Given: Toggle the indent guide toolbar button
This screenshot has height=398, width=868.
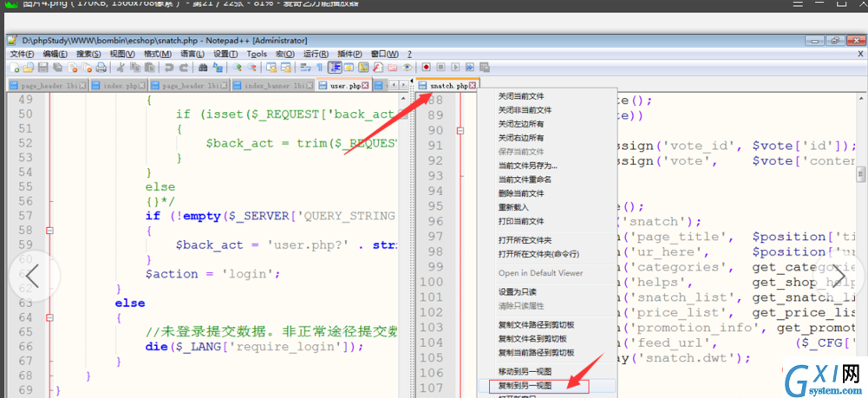Looking at the screenshot, I should click(x=335, y=68).
